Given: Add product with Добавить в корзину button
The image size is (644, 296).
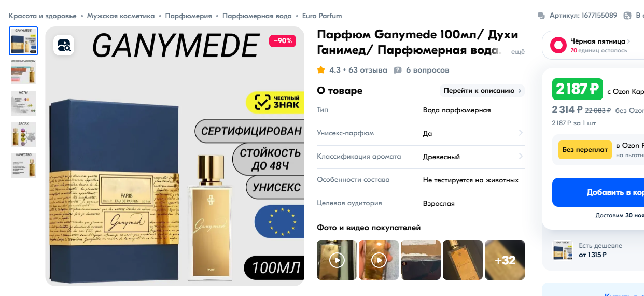Looking at the screenshot, I should (598, 192).
